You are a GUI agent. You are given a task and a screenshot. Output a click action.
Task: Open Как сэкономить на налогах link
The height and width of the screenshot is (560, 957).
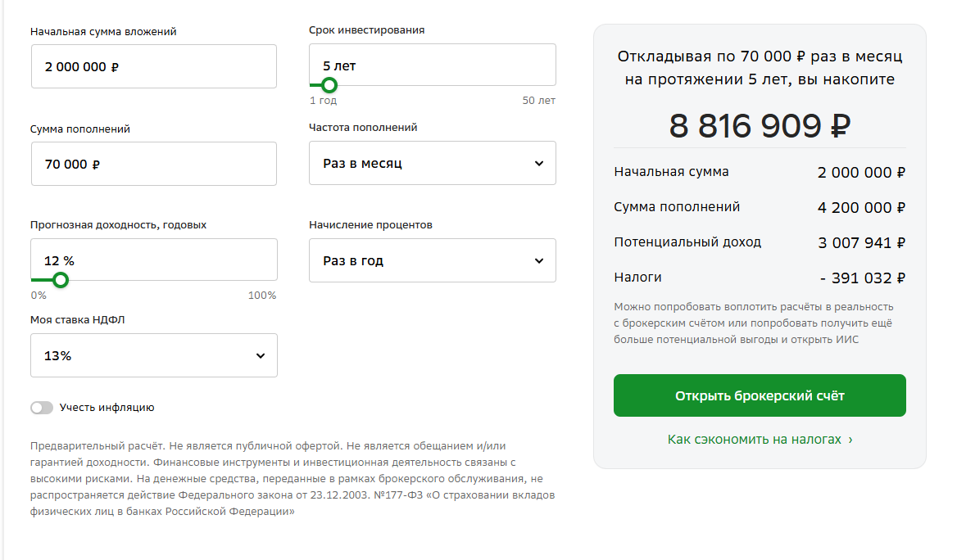click(755, 439)
